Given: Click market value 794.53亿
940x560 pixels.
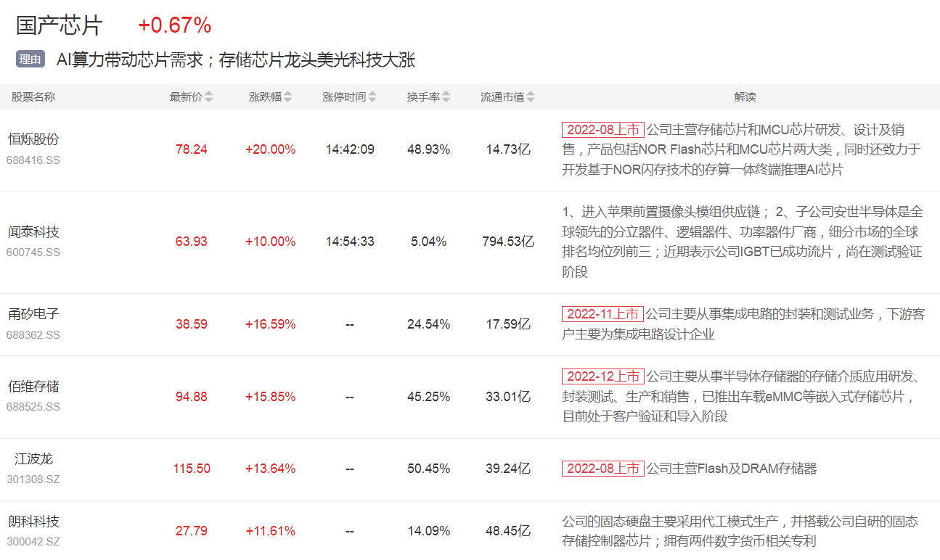Looking at the screenshot, I should coord(508,242).
